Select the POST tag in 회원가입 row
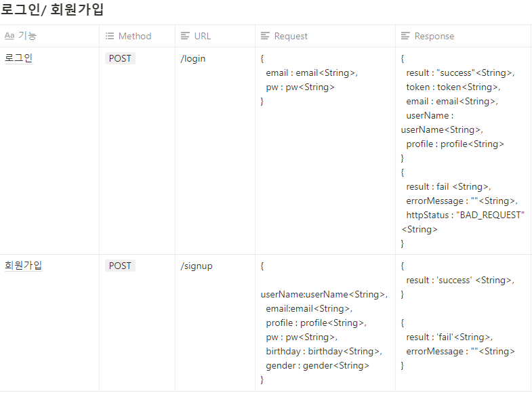 click(x=120, y=266)
